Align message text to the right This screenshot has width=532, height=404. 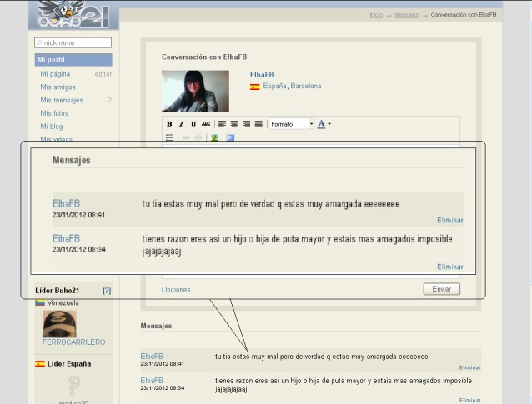click(x=246, y=124)
